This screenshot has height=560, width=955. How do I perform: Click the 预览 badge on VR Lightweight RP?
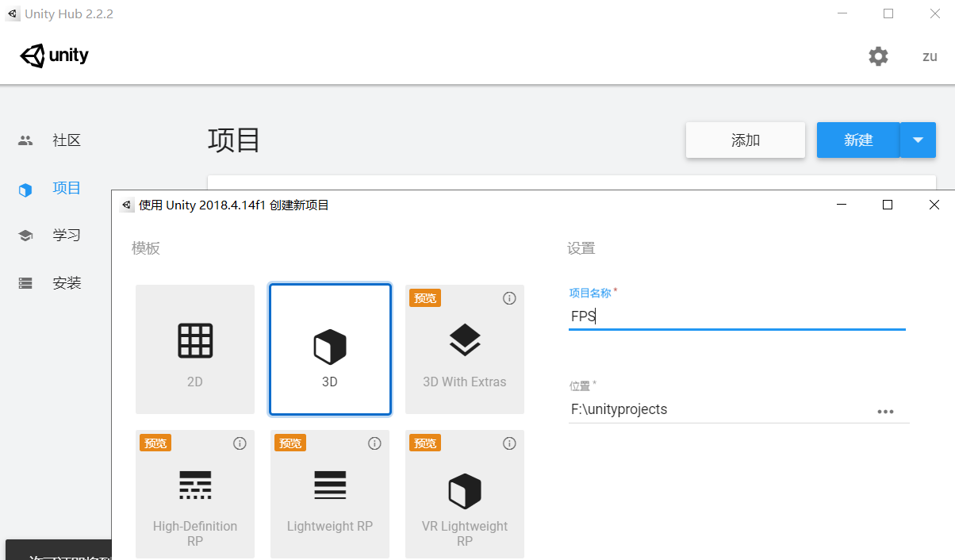point(425,443)
